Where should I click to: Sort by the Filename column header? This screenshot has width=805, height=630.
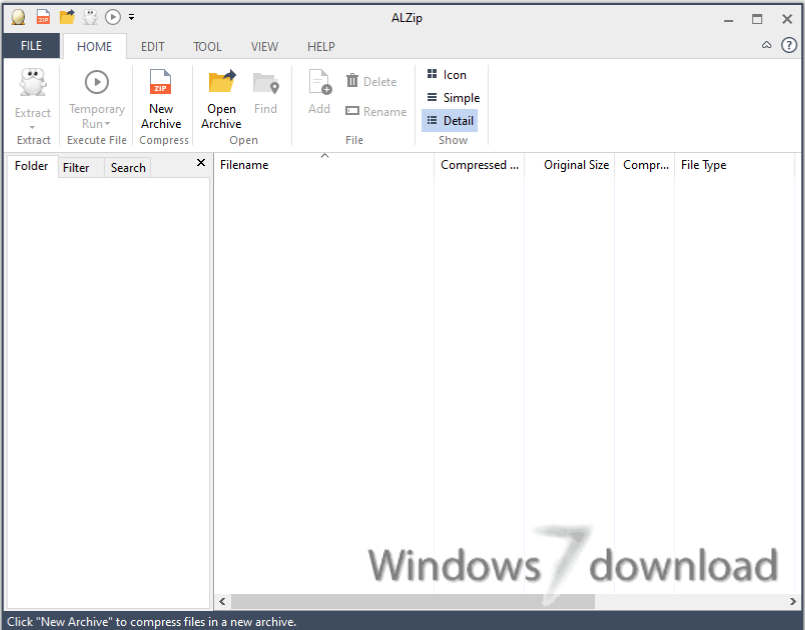[324, 165]
